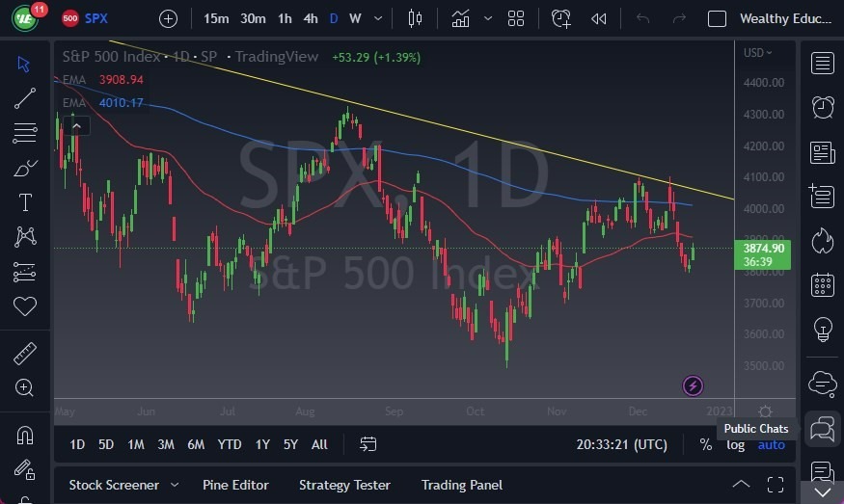This screenshot has width=844, height=504.
Task: Open the watchlist panel
Action: tap(823, 63)
